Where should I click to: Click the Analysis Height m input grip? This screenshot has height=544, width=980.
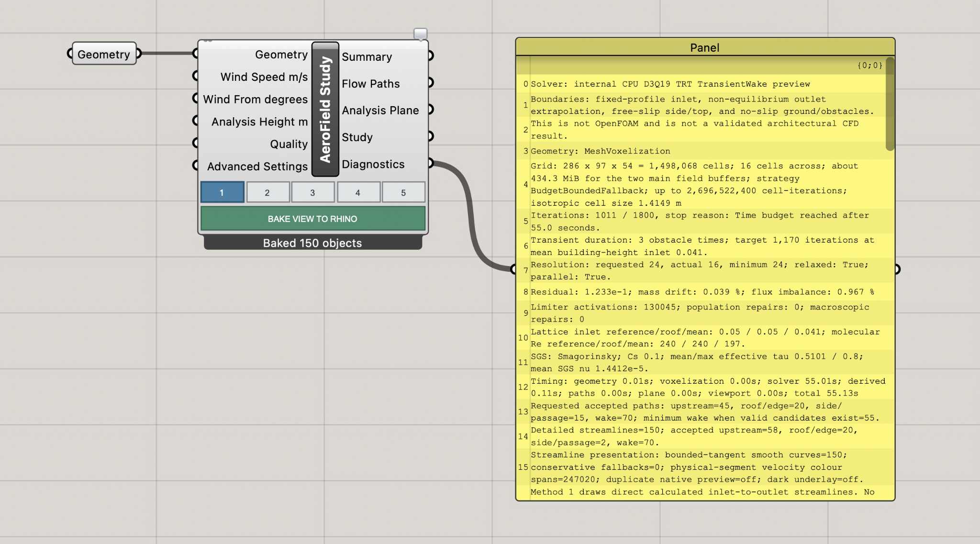pyautogui.click(x=195, y=121)
